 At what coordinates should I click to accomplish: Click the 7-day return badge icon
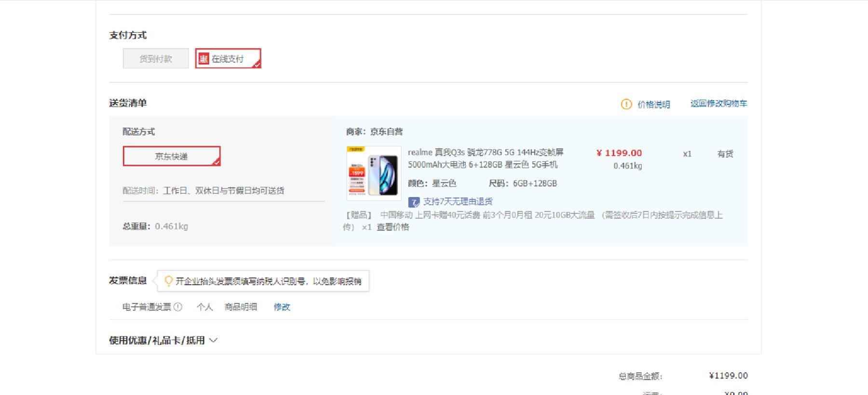414,202
